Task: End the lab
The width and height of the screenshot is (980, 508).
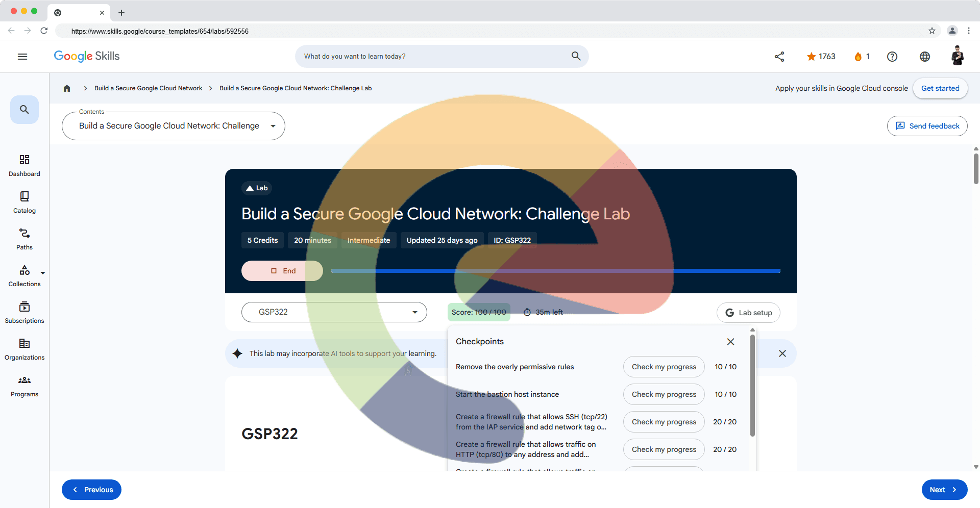Action: click(282, 271)
